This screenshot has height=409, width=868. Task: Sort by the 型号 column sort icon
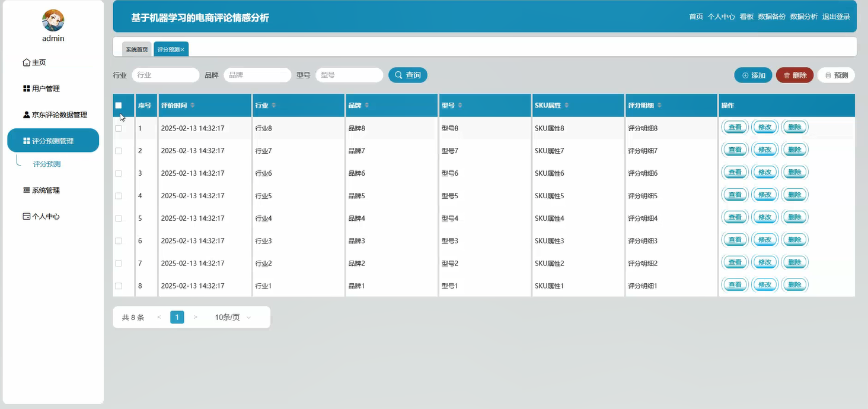pos(460,105)
